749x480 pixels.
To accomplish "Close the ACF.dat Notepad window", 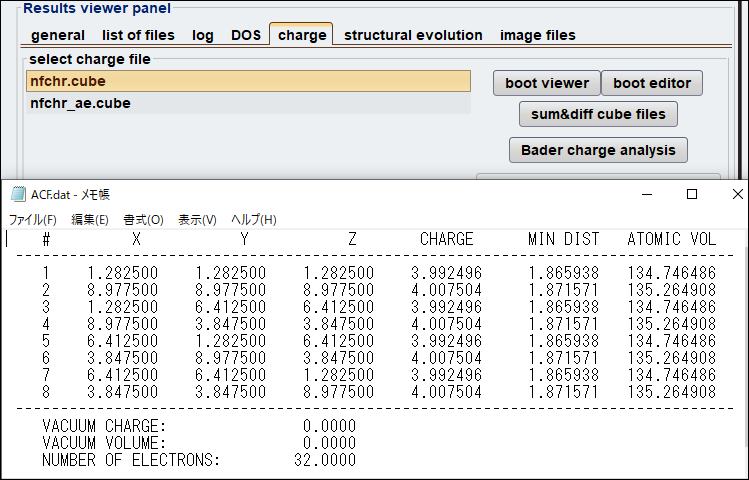I will [737, 194].
